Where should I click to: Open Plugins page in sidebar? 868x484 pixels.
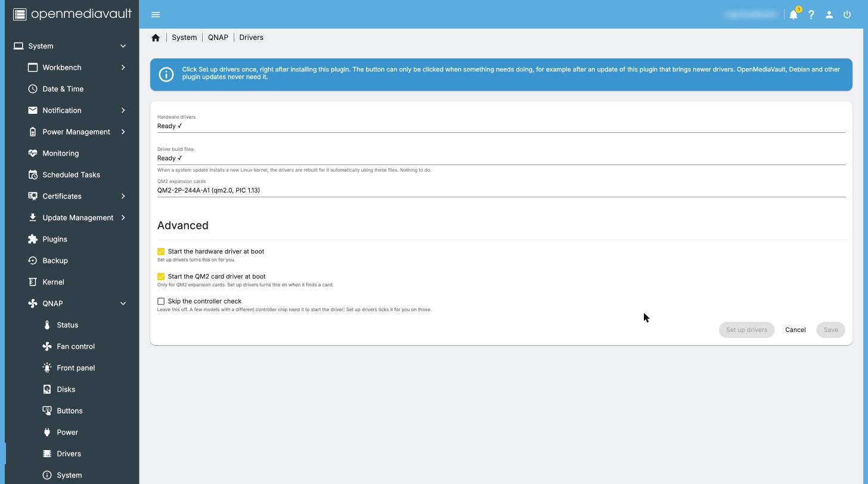pos(72,239)
